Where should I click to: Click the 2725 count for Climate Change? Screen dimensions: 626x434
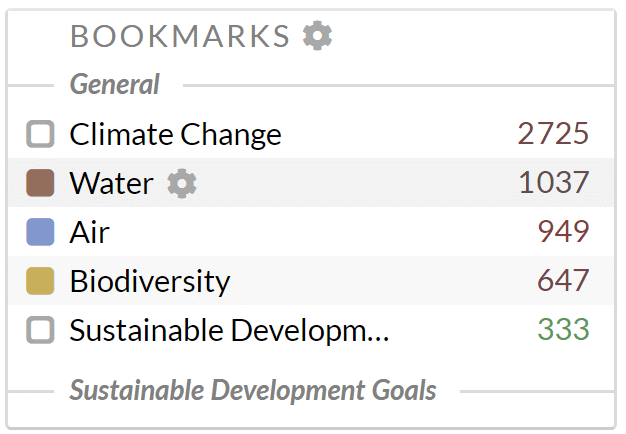coord(553,133)
